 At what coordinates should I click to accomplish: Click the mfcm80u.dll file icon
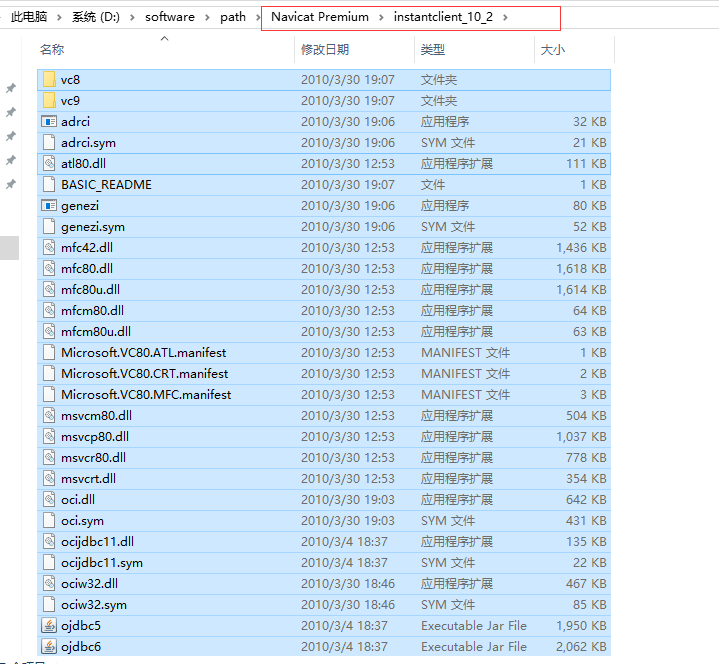pos(49,332)
